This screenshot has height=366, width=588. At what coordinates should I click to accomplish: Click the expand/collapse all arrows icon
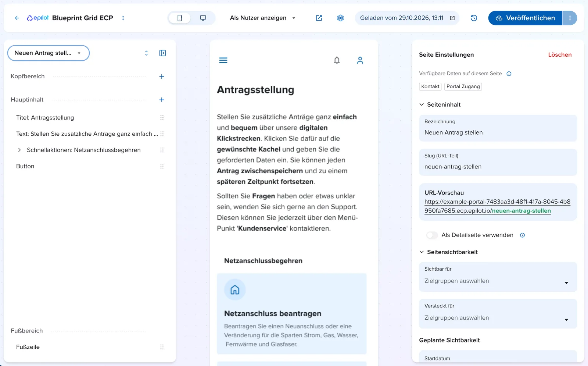[x=146, y=53]
